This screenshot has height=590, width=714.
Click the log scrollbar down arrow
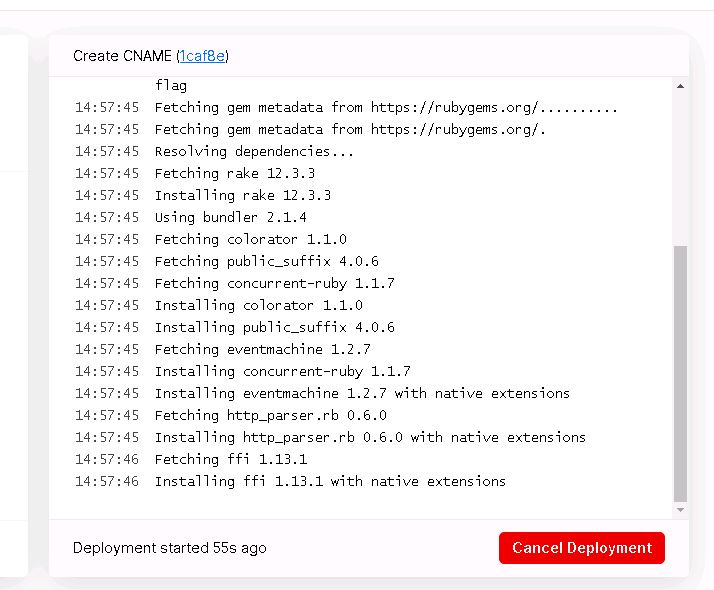pyautogui.click(x=680, y=510)
